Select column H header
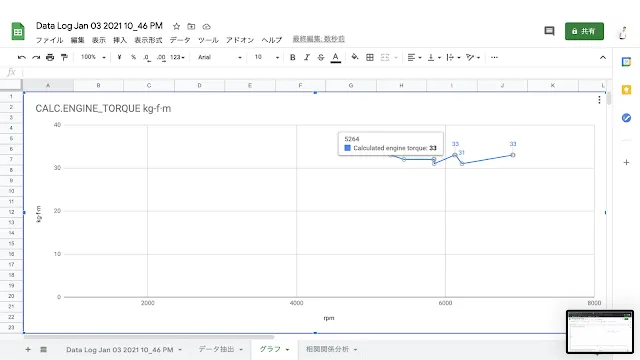640x360 pixels. (x=401, y=85)
